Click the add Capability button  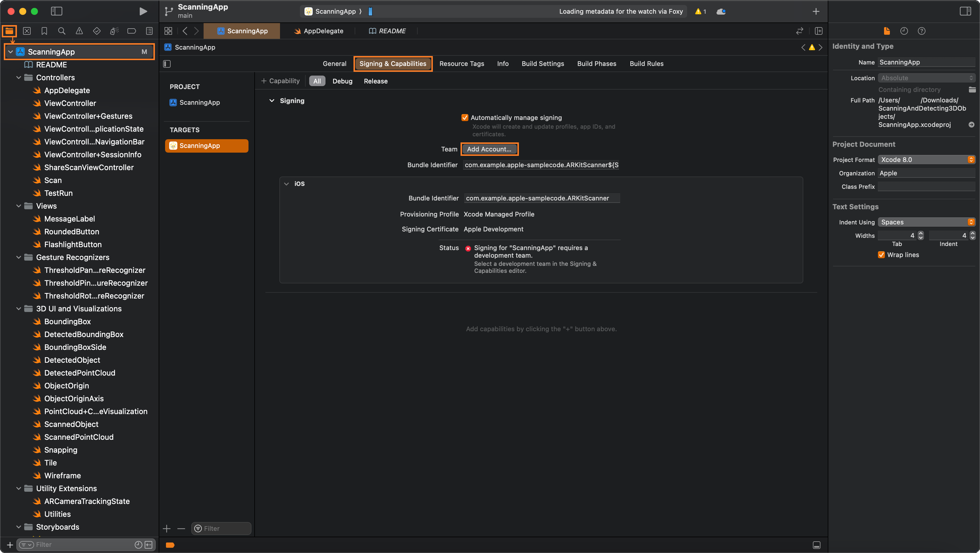point(280,81)
